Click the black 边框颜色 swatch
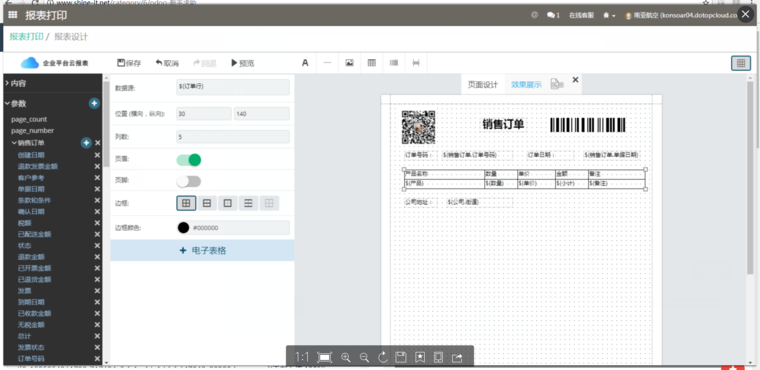This screenshot has width=760, height=370. [183, 227]
